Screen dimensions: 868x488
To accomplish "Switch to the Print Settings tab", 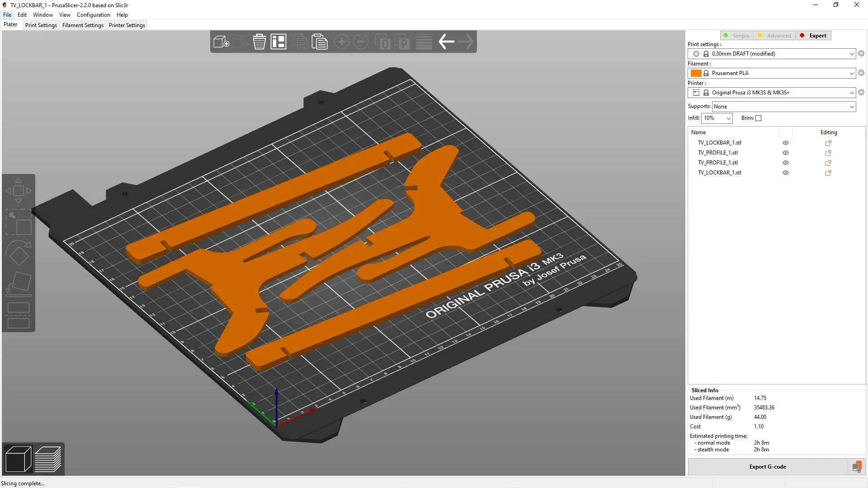I will [x=41, y=25].
